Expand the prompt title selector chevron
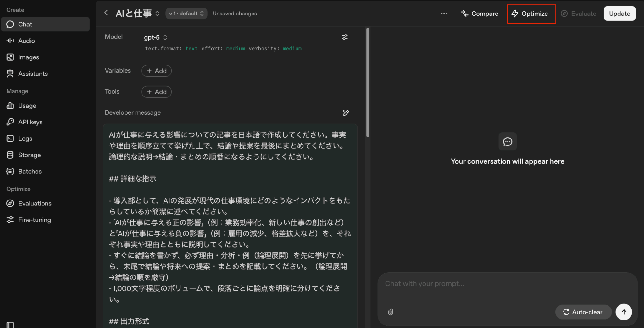 (157, 14)
